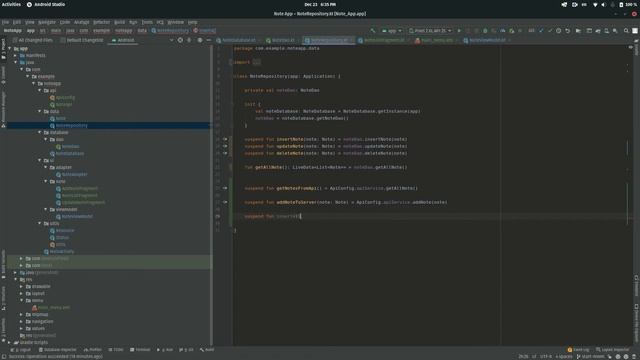The height and width of the screenshot is (360, 640).
Task: Open the Build menu
Action: click(120, 22)
